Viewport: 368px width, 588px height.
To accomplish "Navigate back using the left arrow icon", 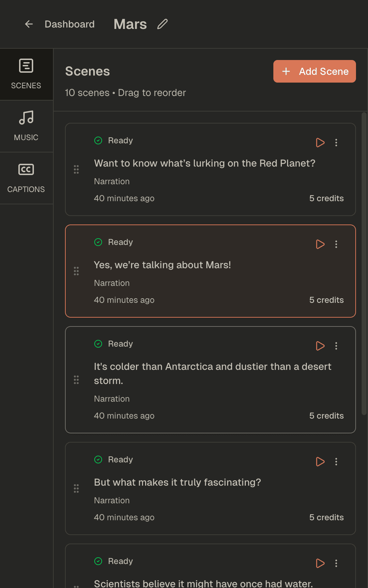I will click(x=29, y=24).
